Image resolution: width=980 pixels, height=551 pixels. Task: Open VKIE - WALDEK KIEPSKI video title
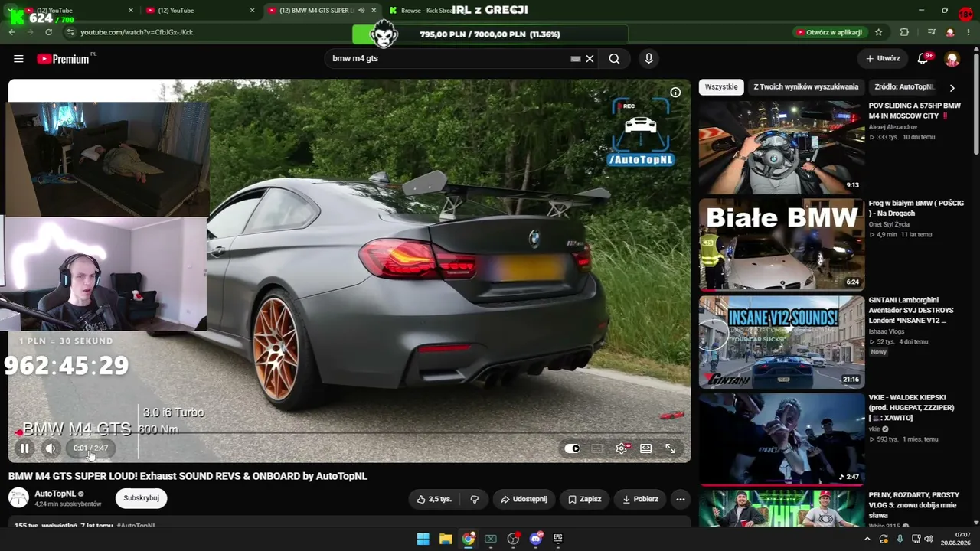tap(911, 408)
